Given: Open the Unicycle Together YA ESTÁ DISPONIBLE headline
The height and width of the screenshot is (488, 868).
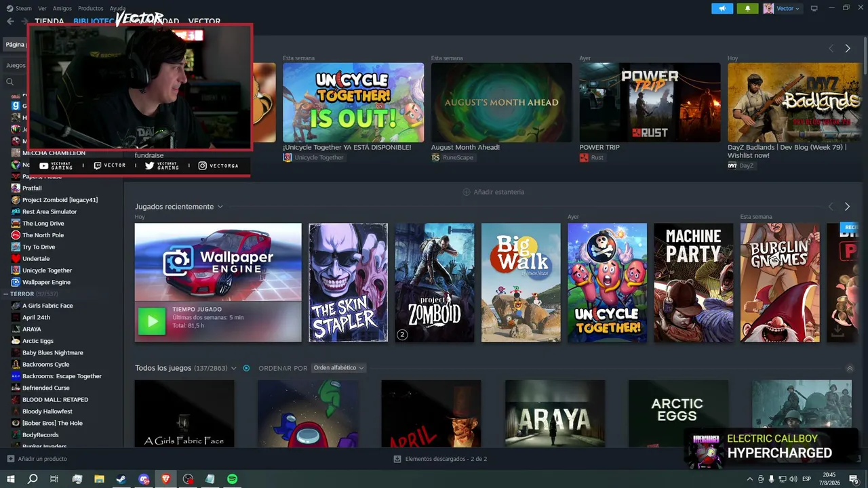Looking at the screenshot, I should click(x=347, y=147).
